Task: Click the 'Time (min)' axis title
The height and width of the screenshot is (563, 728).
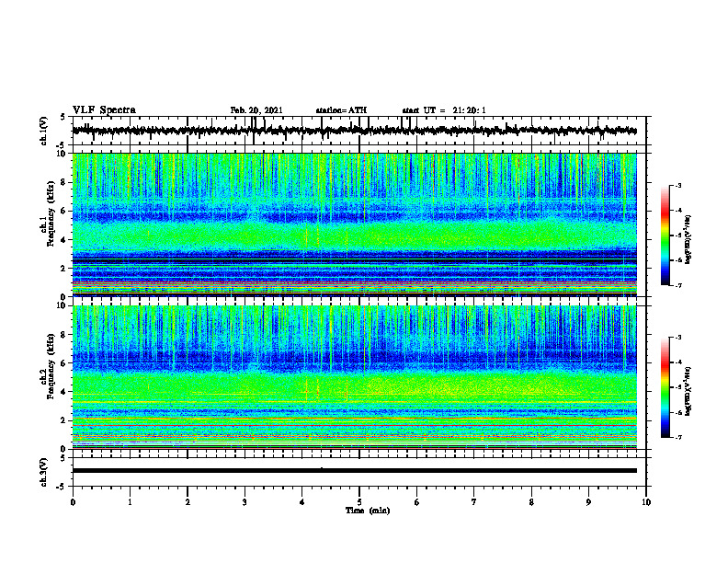Action: [368, 511]
